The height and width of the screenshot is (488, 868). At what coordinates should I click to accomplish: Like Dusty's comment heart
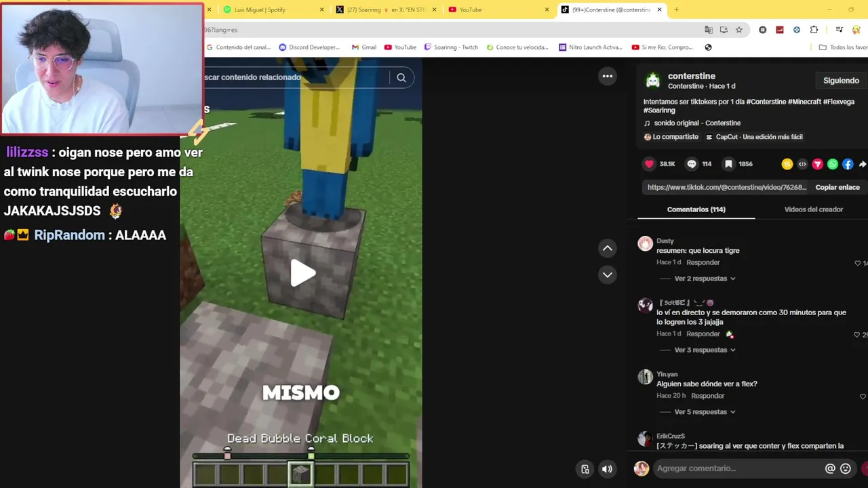pyautogui.click(x=858, y=263)
